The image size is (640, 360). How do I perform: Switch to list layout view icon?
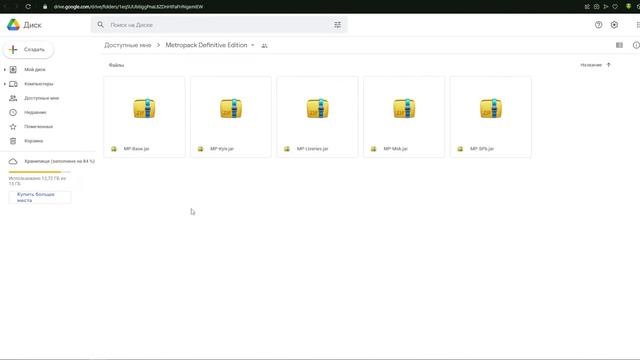click(619, 45)
